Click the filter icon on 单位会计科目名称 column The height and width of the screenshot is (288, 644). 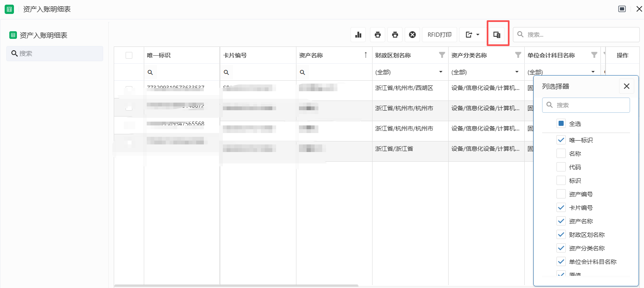[x=594, y=55]
